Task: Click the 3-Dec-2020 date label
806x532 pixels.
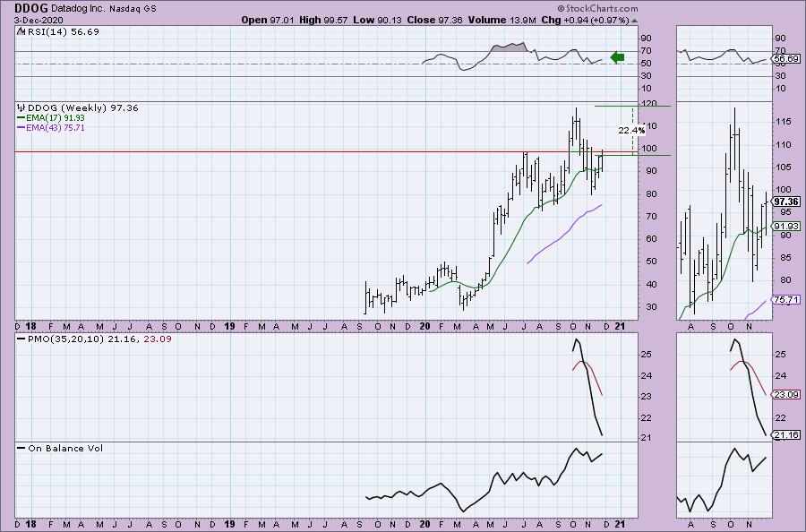Action: 39,20
